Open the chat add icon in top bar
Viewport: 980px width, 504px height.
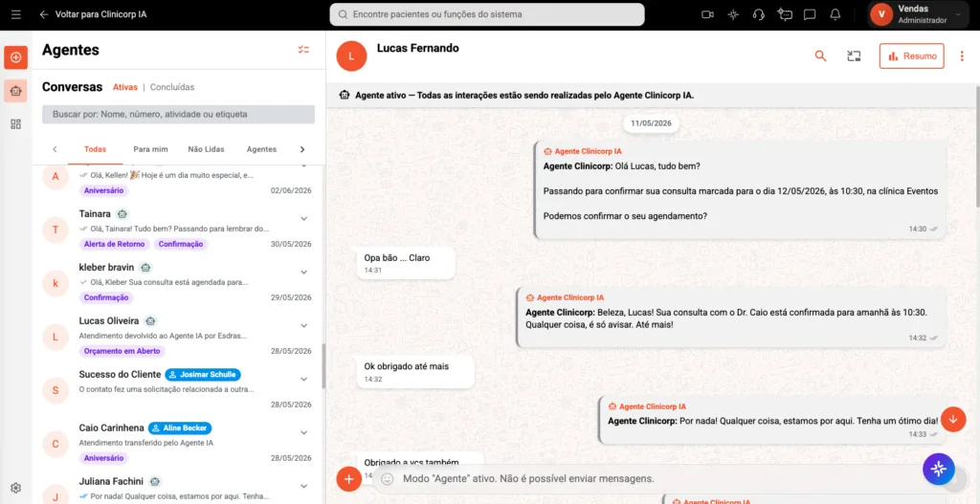785,14
